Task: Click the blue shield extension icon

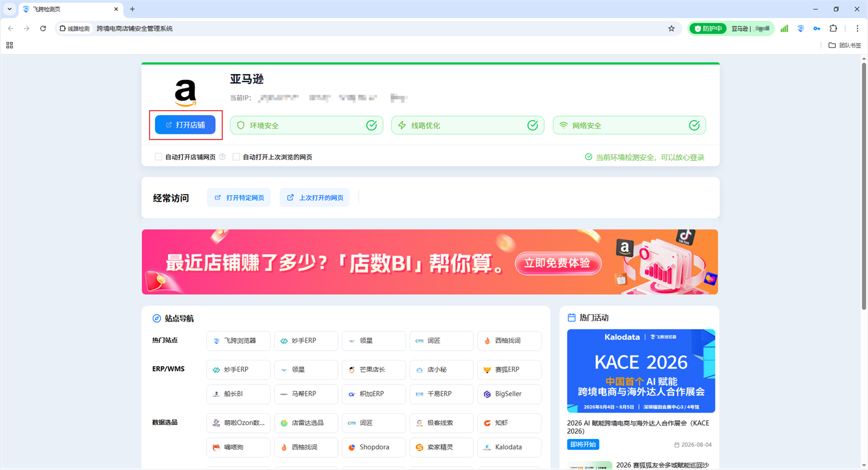Action: tap(801, 28)
